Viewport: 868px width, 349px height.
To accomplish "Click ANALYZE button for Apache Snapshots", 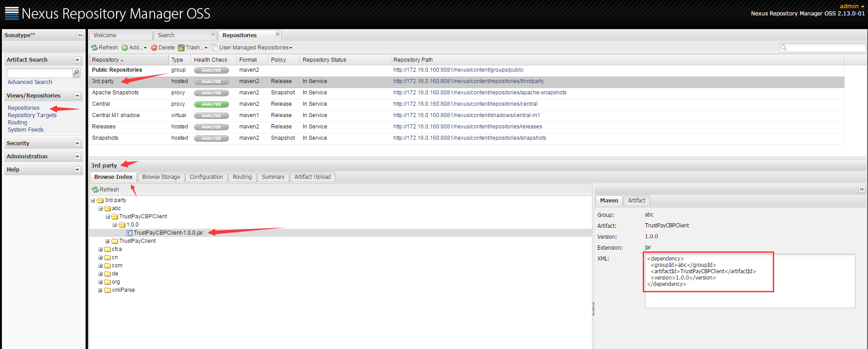I will 211,93.
